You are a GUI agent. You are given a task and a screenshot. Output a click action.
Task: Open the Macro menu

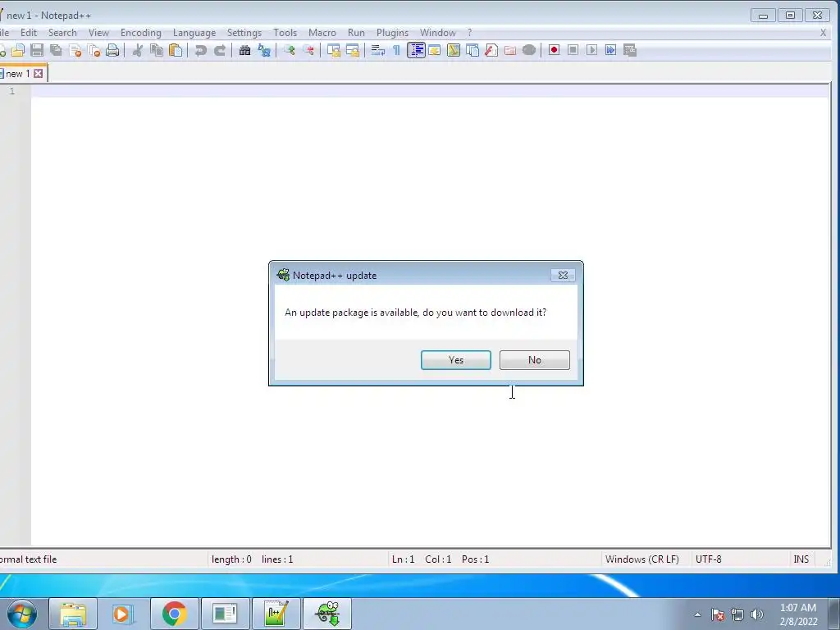coord(322,33)
